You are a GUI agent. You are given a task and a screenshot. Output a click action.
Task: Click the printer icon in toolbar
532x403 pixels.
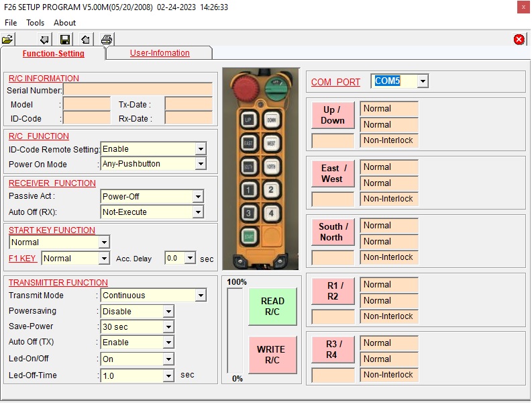tap(106, 40)
